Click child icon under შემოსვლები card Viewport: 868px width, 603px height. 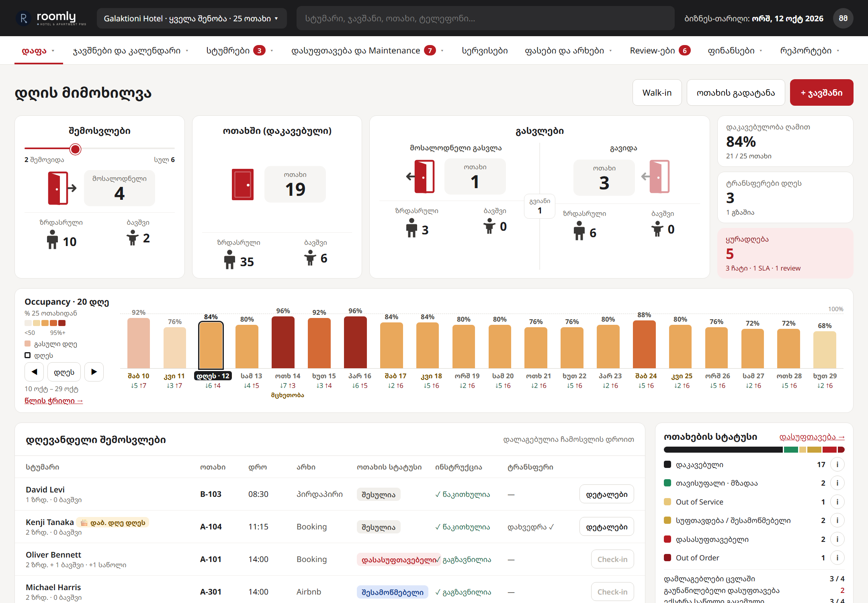pyautogui.click(x=133, y=237)
